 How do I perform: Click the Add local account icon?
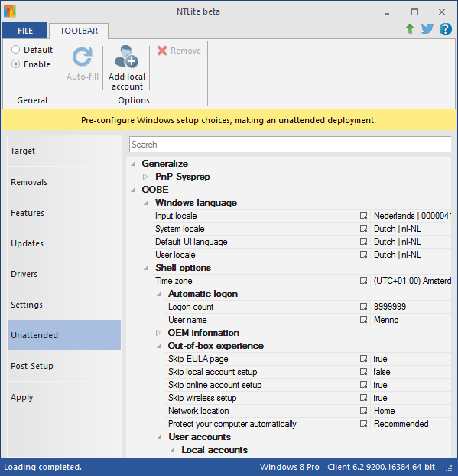click(x=127, y=57)
